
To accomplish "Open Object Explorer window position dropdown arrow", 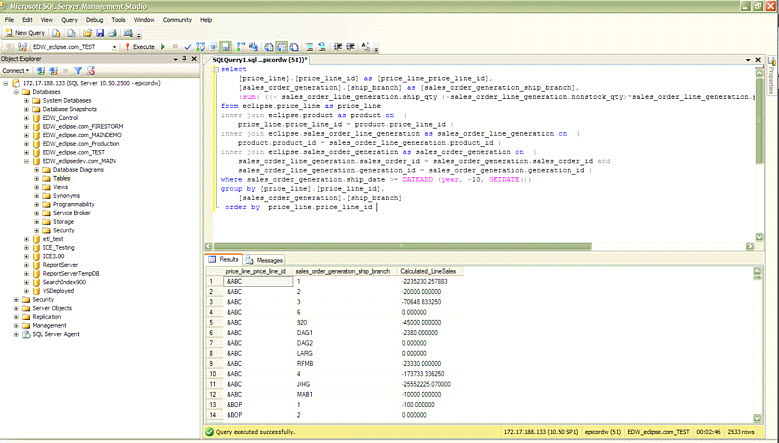I will 175,59.
